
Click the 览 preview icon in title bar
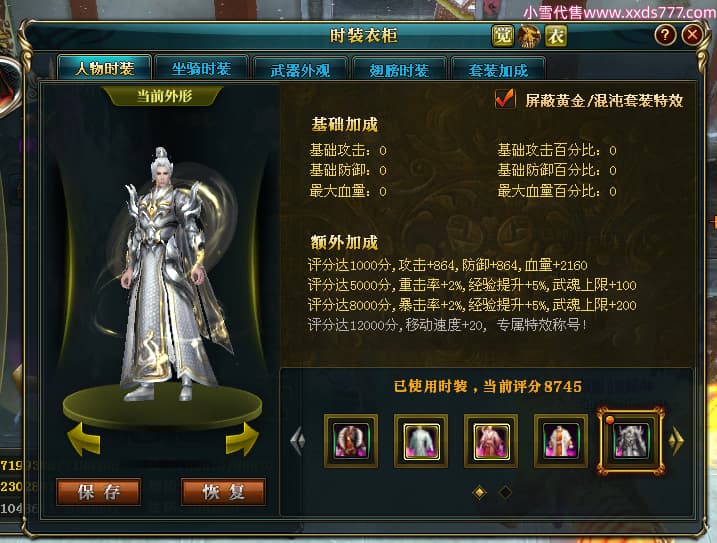pos(503,36)
